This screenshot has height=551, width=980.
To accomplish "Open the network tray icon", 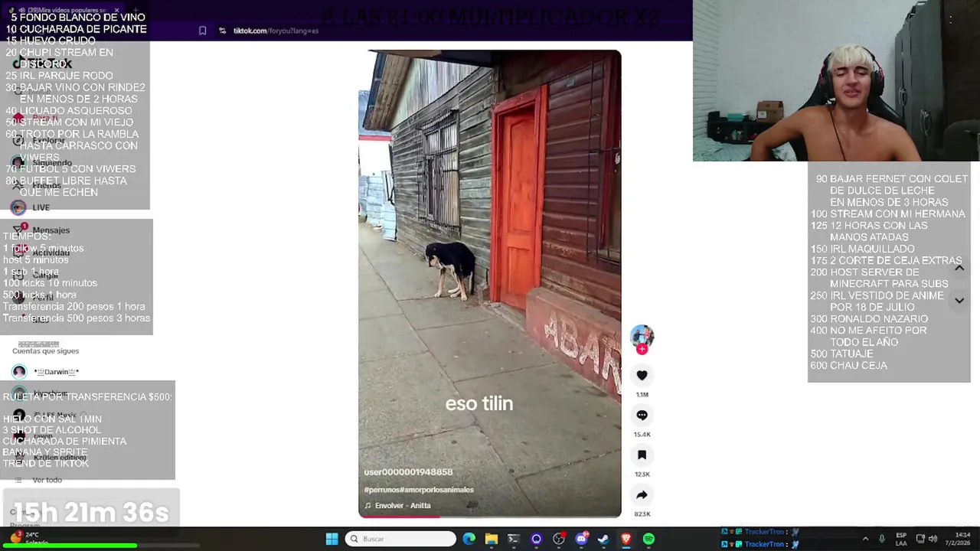I will point(920,539).
